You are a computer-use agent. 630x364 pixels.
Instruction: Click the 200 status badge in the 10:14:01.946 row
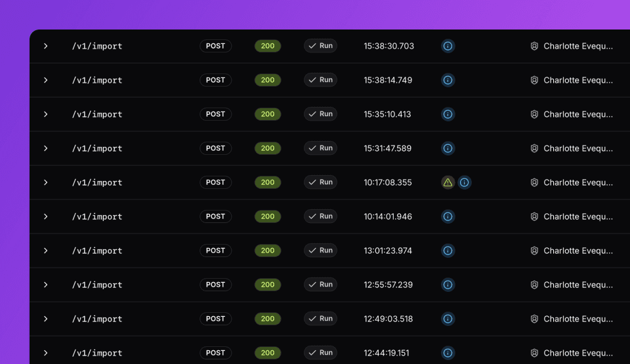tap(268, 216)
